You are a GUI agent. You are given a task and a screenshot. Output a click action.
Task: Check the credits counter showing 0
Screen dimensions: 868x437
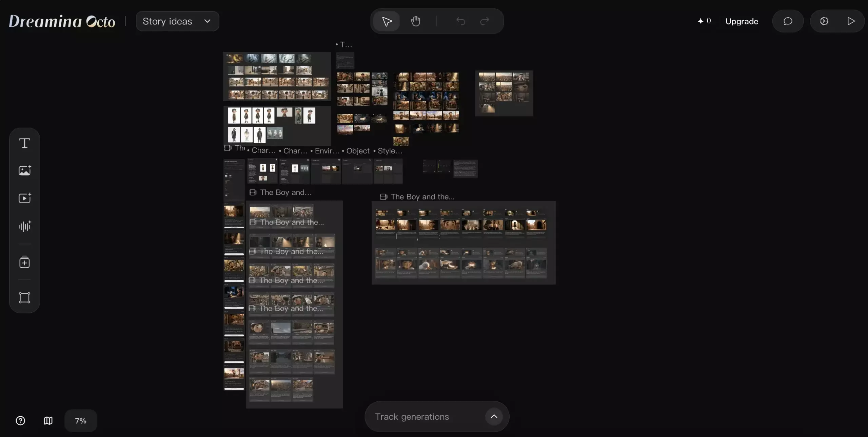tap(704, 21)
